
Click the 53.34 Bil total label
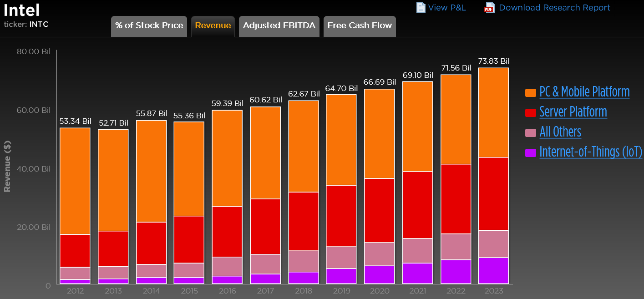click(75, 121)
